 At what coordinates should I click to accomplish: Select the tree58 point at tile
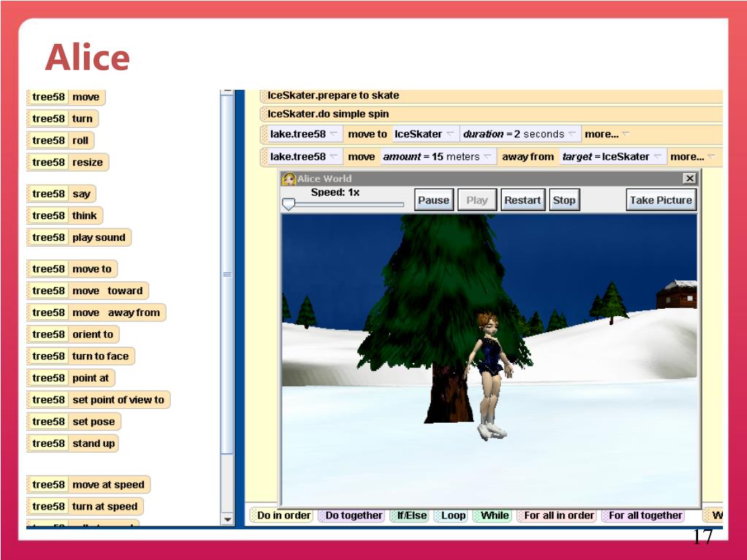coord(71,379)
